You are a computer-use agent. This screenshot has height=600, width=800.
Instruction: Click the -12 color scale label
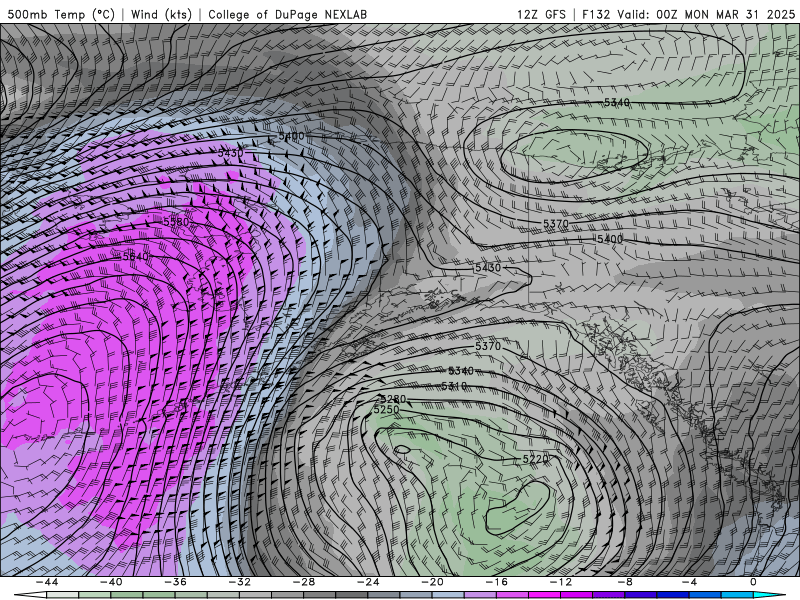tap(561, 582)
